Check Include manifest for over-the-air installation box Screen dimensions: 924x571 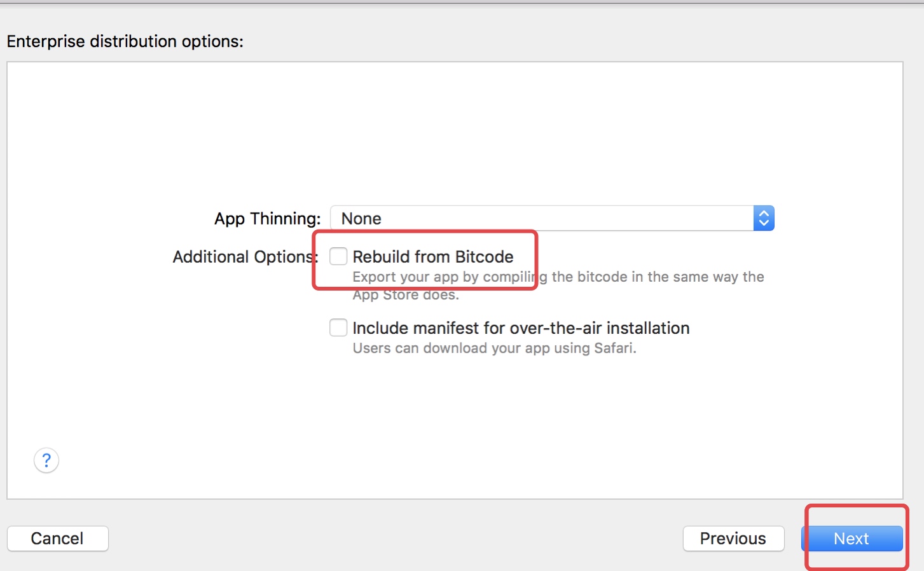point(338,327)
